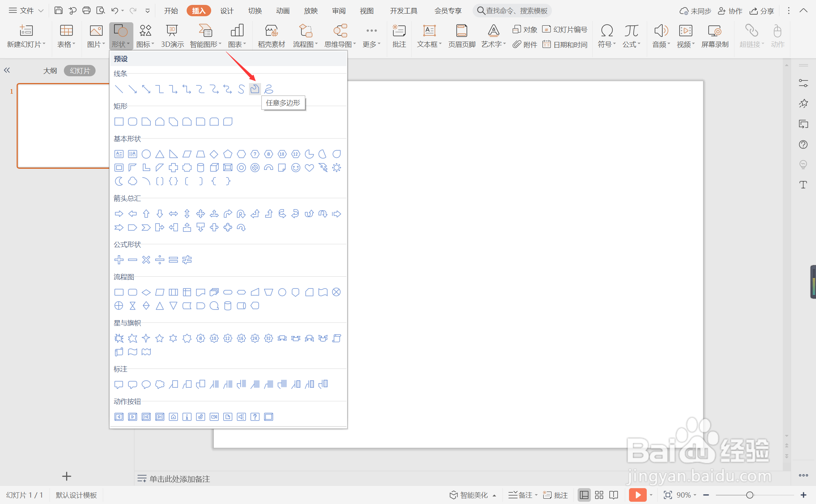The width and height of the screenshot is (816, 504).
Task: Choose the five-point star shape
Action: point(160,338)
